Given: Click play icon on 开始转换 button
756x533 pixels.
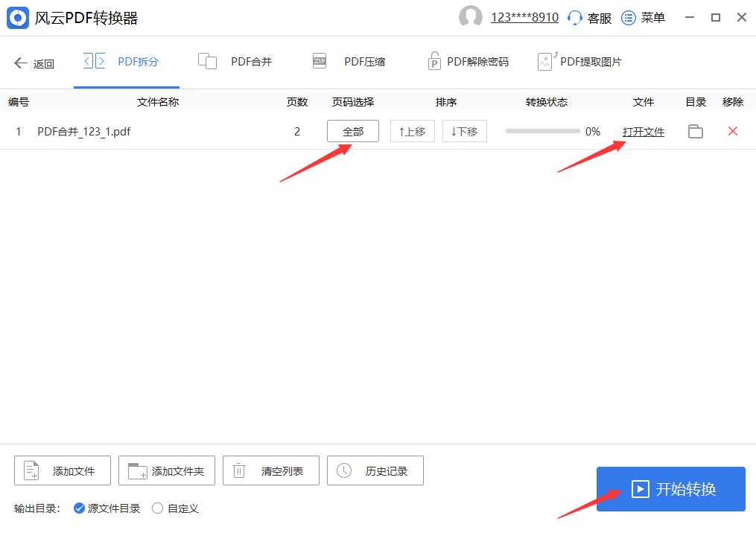Looking at the screenshot, I should point(641,489).
